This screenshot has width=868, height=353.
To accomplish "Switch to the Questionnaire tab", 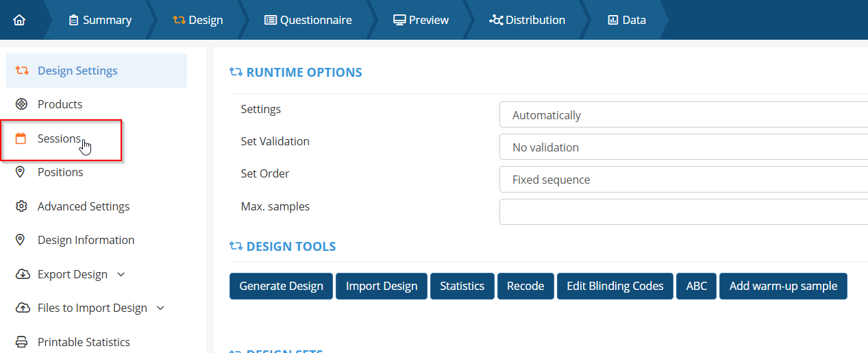I will tap(308, 20).
